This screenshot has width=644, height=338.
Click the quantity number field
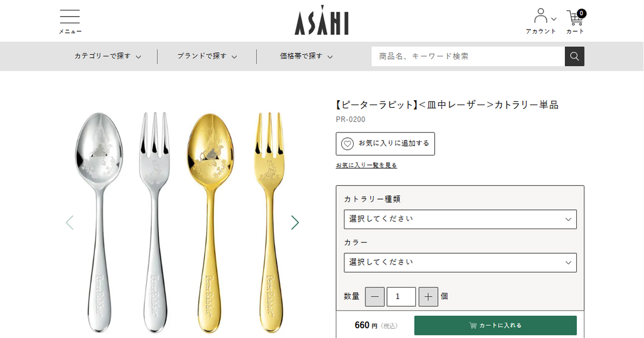[401, 297]
